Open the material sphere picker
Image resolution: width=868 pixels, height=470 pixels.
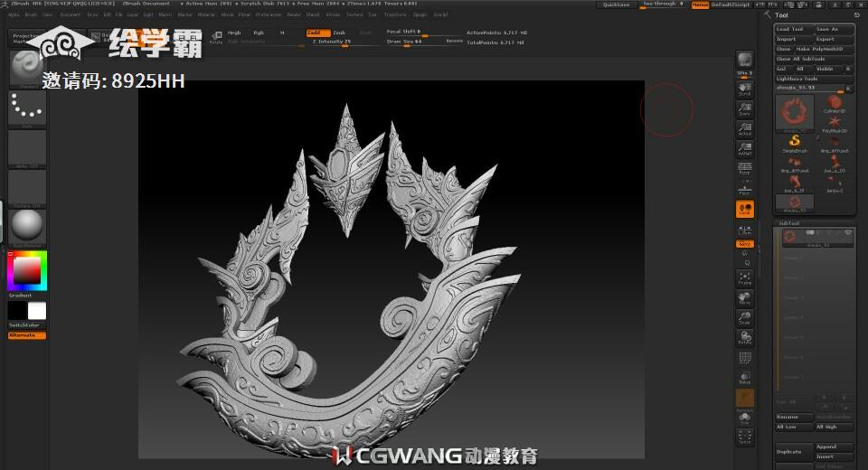(x=26, y=228)
